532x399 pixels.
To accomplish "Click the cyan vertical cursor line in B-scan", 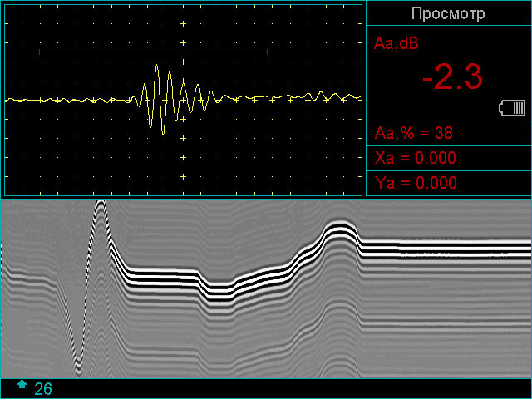I will pyautogui.click(x=22, y=291).
